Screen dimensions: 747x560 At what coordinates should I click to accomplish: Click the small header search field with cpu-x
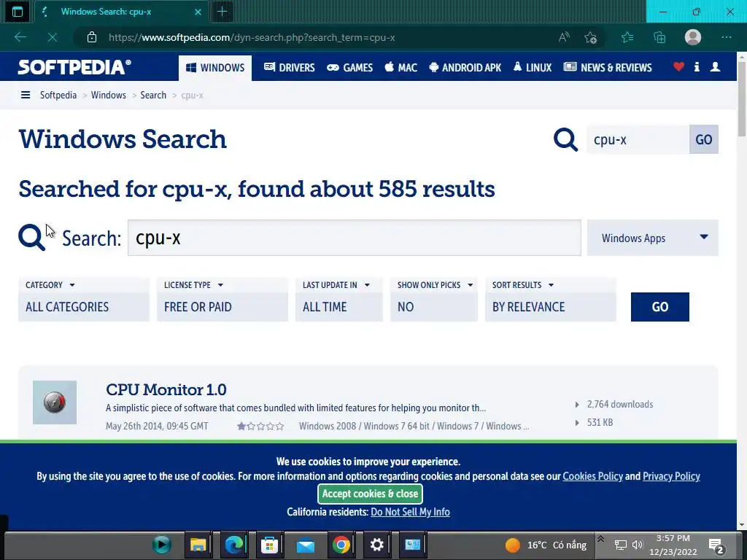tap(638, 139)
